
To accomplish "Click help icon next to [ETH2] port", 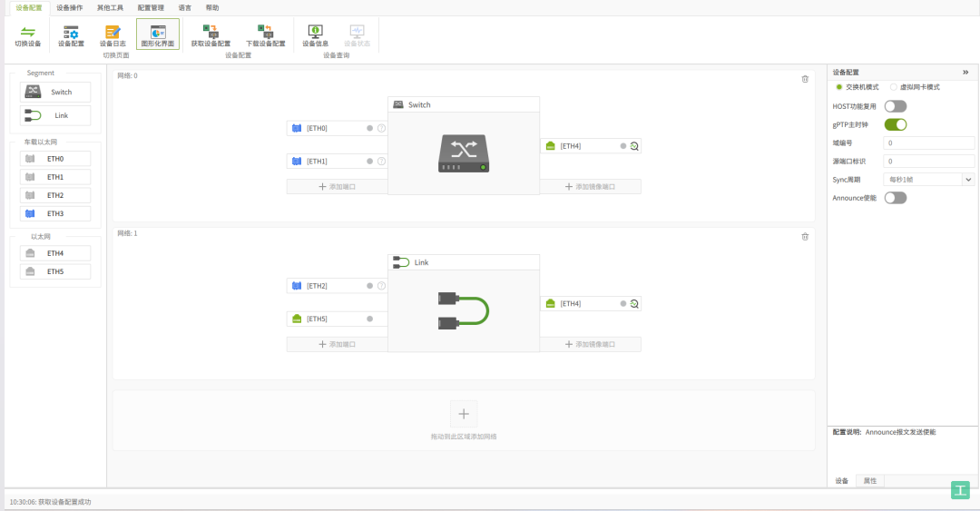I will click(381, 286).
